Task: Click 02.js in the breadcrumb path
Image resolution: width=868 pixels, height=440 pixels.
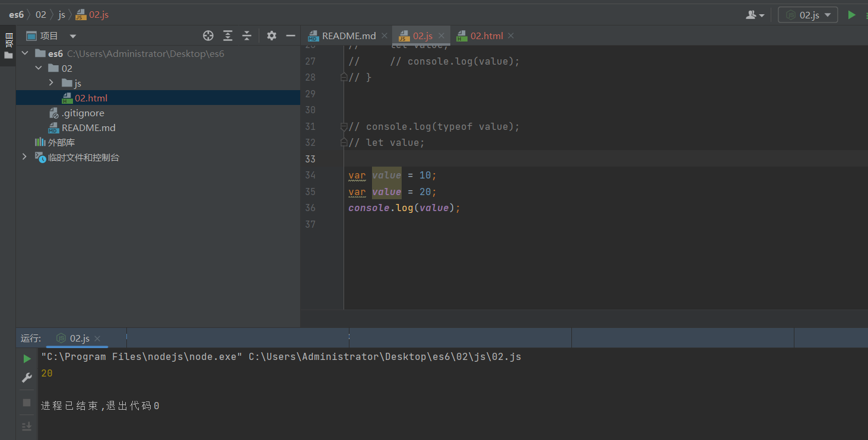Action: (x=98, y=15)
